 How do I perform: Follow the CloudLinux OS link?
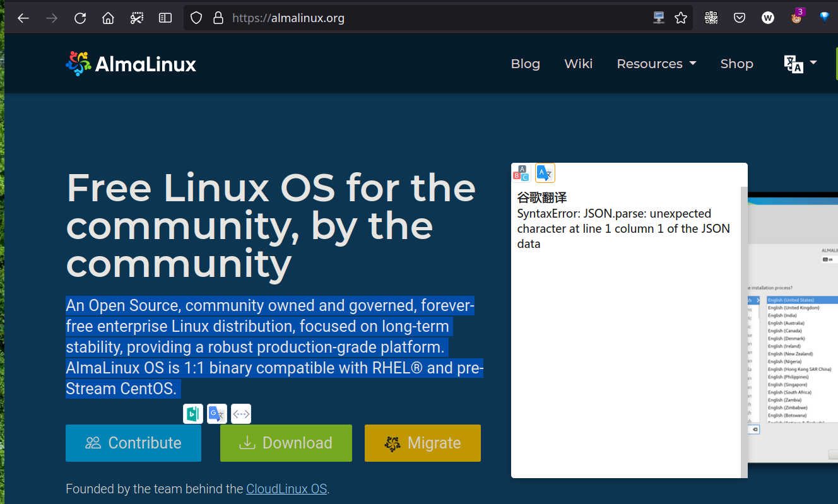coord(286,489)
